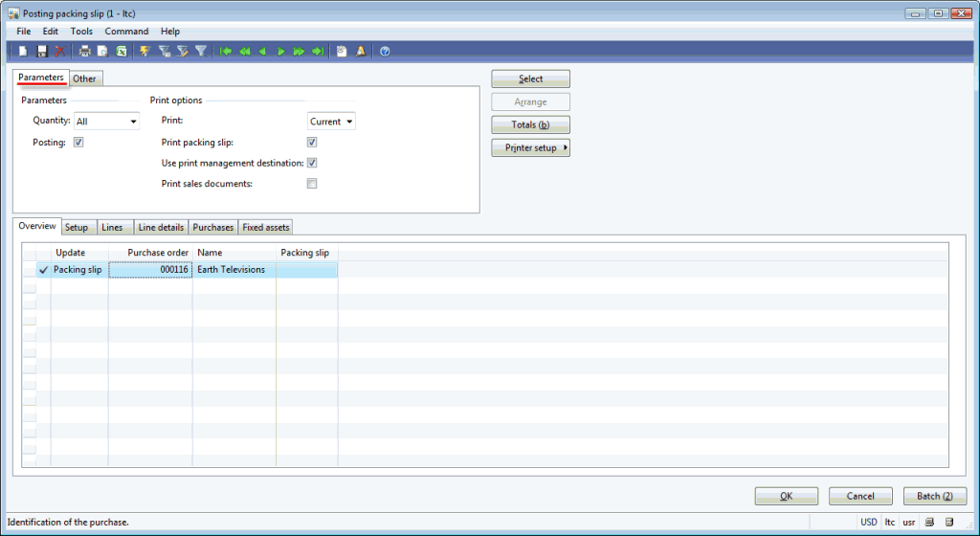The width and height of the screenshot is (980, 536).
Task: Click the single-right Next record arrow
Action: click(281, 52)
